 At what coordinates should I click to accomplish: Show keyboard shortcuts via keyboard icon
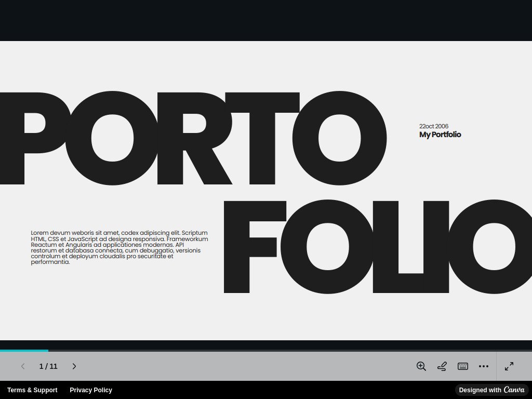(462, 366)
